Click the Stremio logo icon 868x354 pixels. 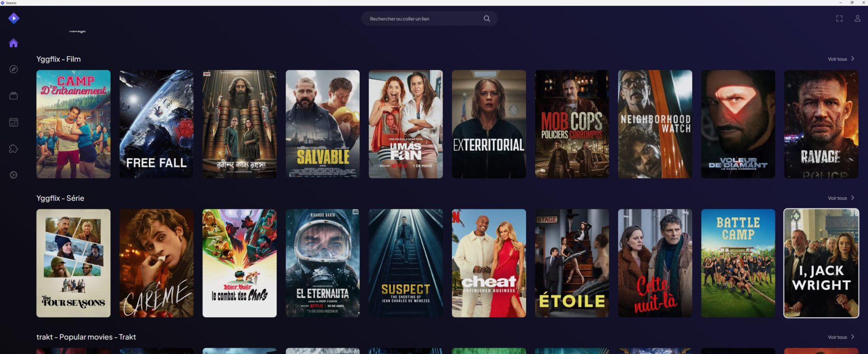pos(14,18)
